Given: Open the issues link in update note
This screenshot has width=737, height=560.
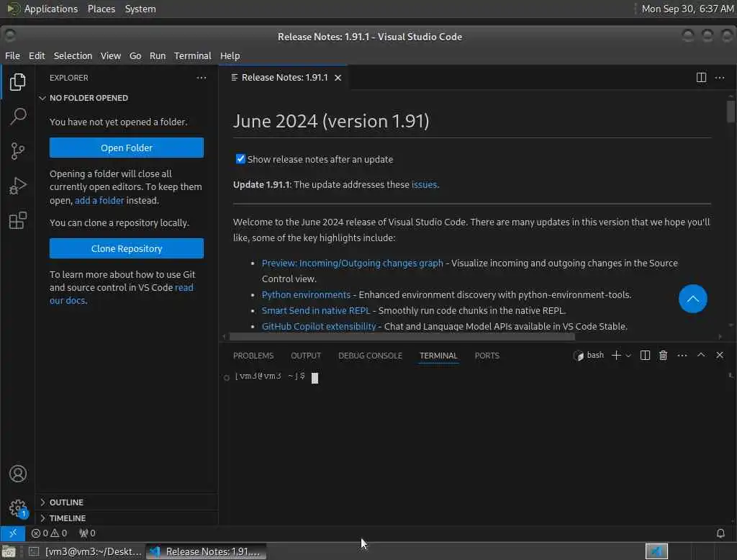Looking at the screenshot, I should tap(424, 184).
